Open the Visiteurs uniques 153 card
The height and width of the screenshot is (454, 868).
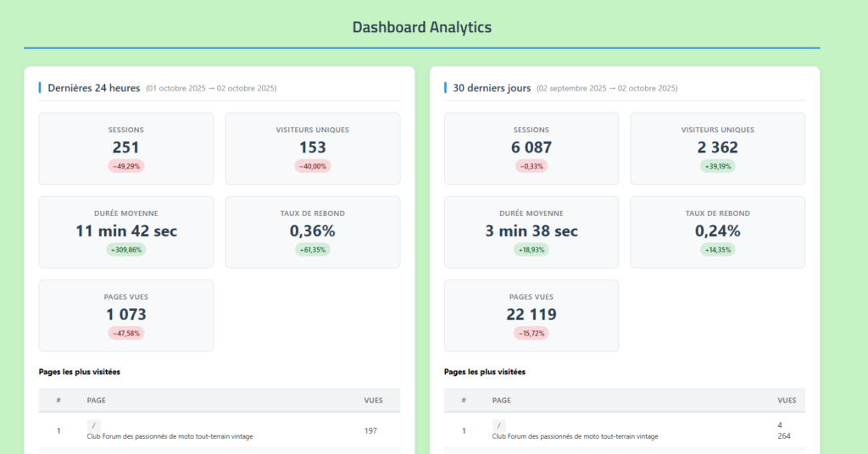(313, 149)
